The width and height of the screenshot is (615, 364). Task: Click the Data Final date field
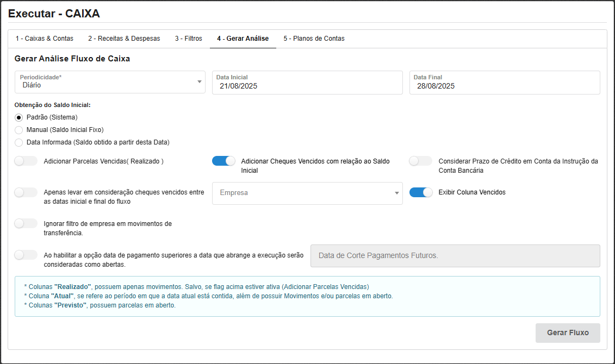pyautogui.click(x=504, y=86)
